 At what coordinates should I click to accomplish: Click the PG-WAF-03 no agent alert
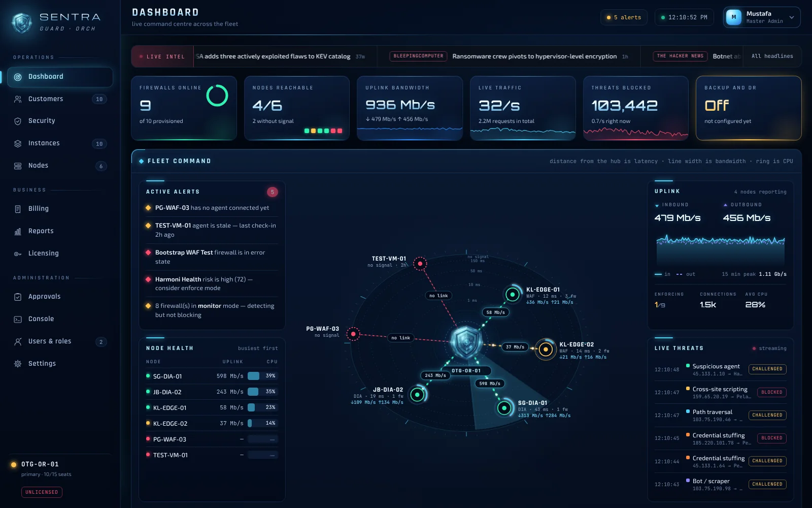coord(212,208)
